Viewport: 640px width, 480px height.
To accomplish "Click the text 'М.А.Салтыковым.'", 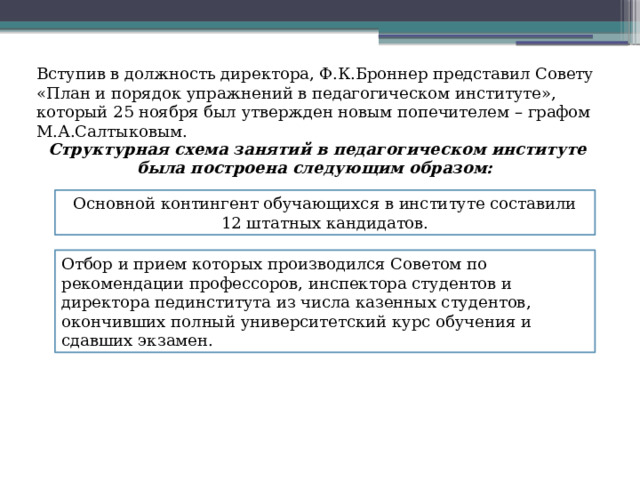I will click(x=111, y=132).
